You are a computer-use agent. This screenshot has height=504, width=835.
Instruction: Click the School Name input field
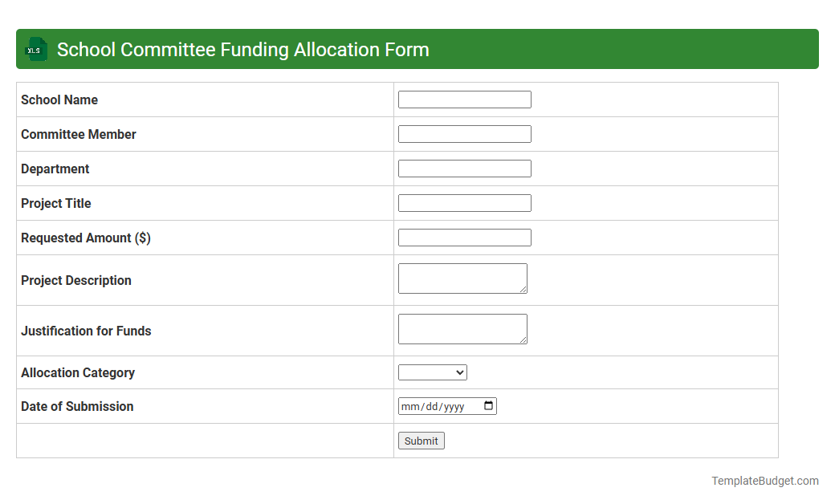[x=464, y=99]
